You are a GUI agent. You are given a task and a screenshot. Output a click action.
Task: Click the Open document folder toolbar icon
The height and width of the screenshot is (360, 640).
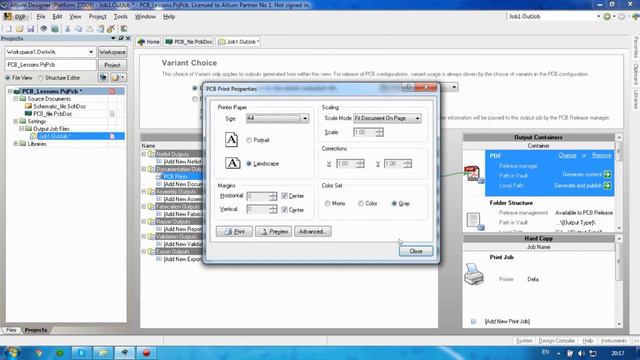20,29
